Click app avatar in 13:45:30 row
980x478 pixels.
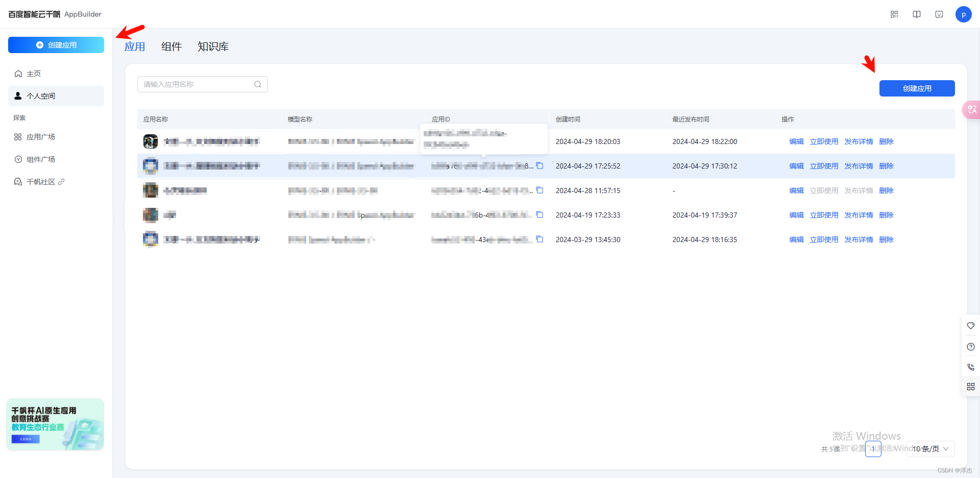click(151, 240)
